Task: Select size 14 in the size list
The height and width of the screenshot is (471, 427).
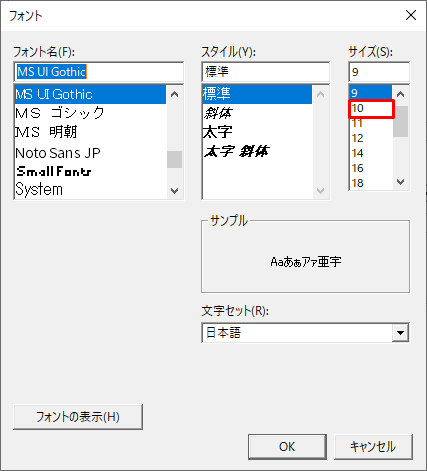Action: [x=371, y=153]
